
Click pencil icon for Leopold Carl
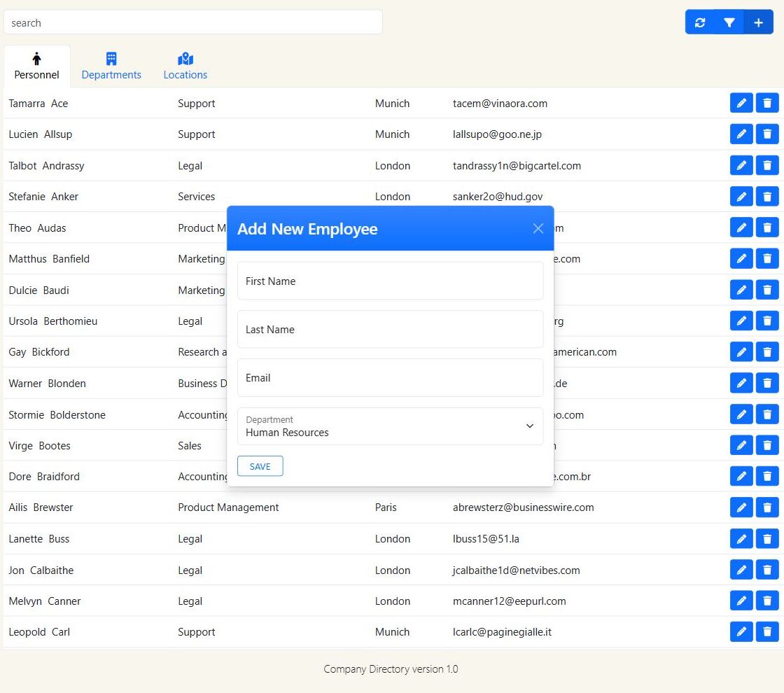(x=741, y=632)
